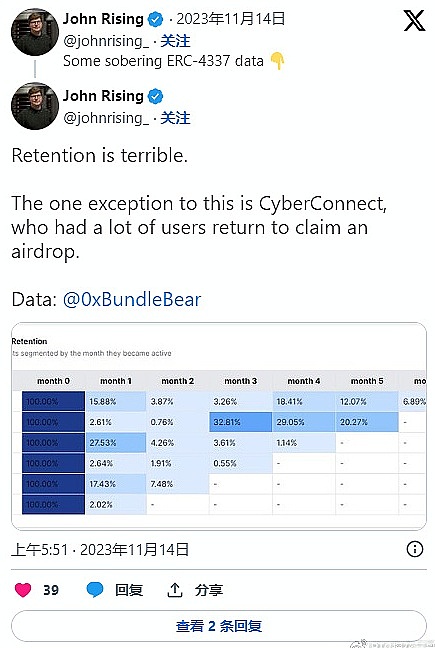Click the blue reply bubble icon

tap(95, 590)
